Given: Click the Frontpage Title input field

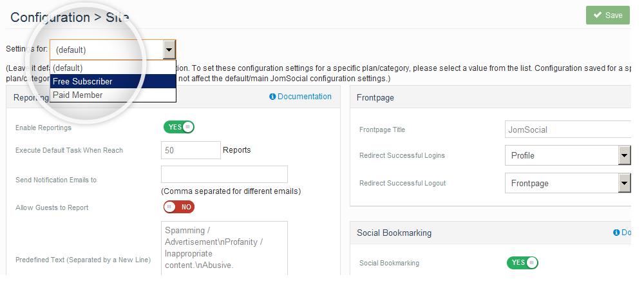Looking at the screenshot, I should (x=568, y=130).
